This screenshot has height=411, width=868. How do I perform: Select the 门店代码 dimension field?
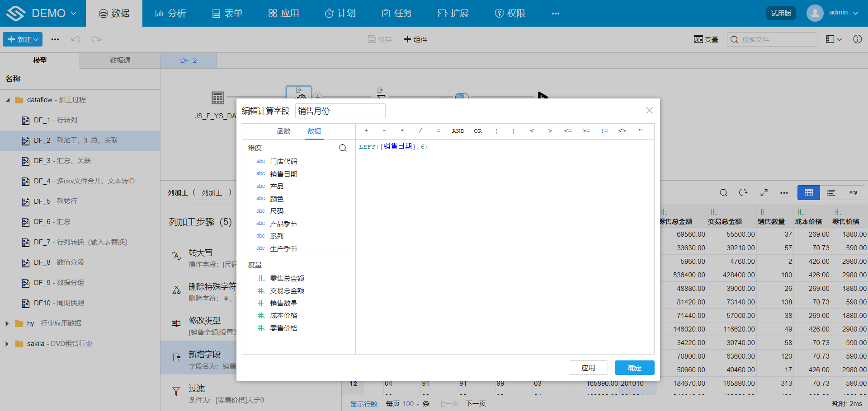[283, 162]
